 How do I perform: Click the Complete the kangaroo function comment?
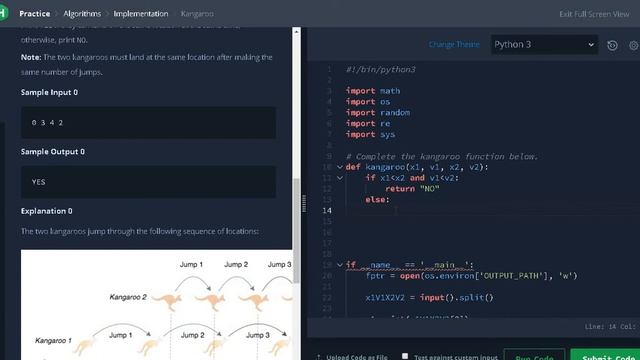[442, 156]
